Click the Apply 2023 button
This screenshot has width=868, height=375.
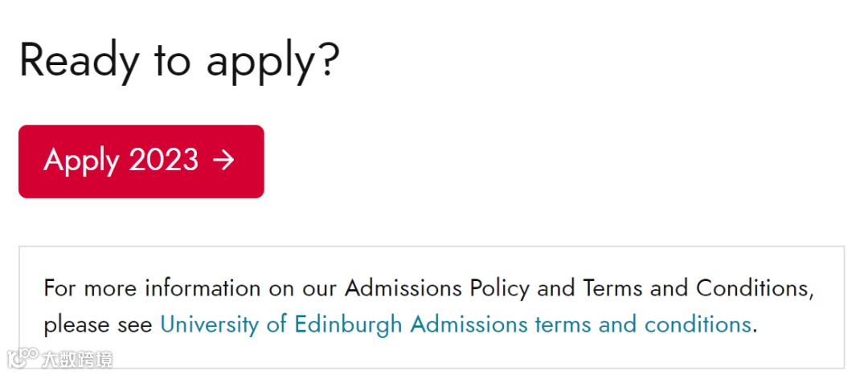point(141,161)
